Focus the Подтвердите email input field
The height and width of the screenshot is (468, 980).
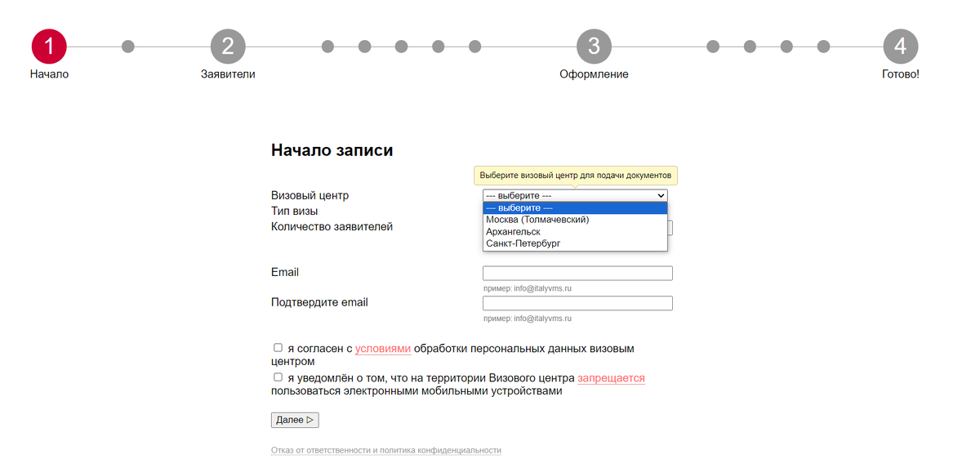[577, 303]
